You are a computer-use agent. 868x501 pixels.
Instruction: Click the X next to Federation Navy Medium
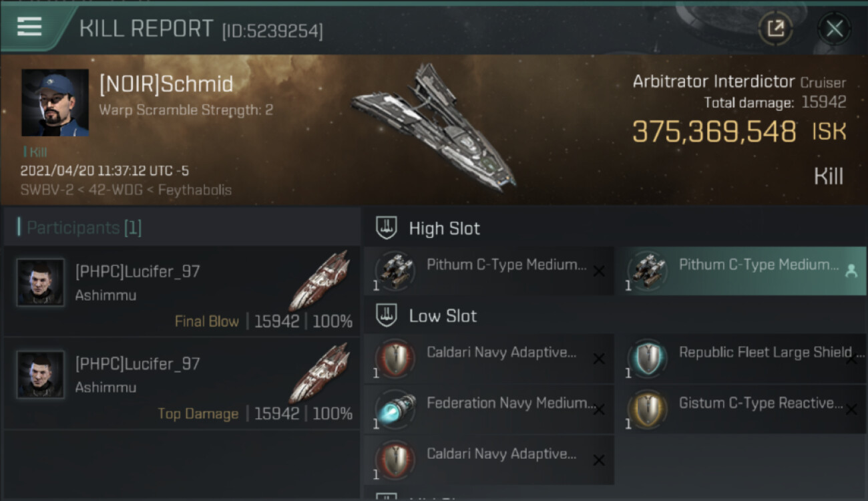tap(599, 409)
